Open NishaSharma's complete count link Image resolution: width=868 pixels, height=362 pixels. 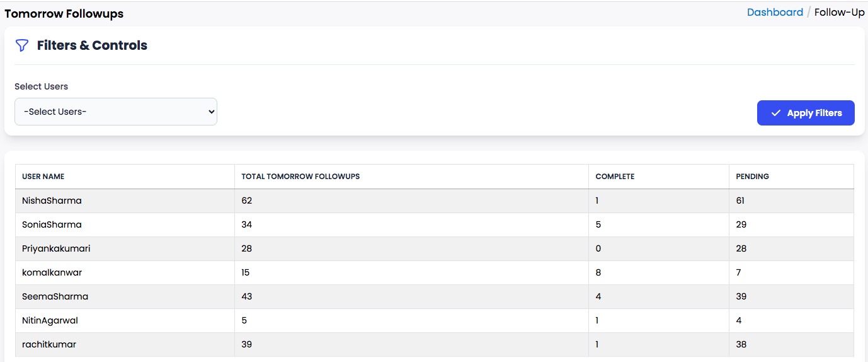(x=597, y=201)
